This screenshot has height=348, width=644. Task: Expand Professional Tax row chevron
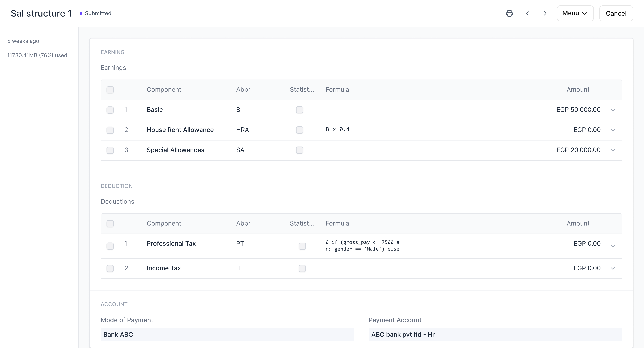pos(613,246)
